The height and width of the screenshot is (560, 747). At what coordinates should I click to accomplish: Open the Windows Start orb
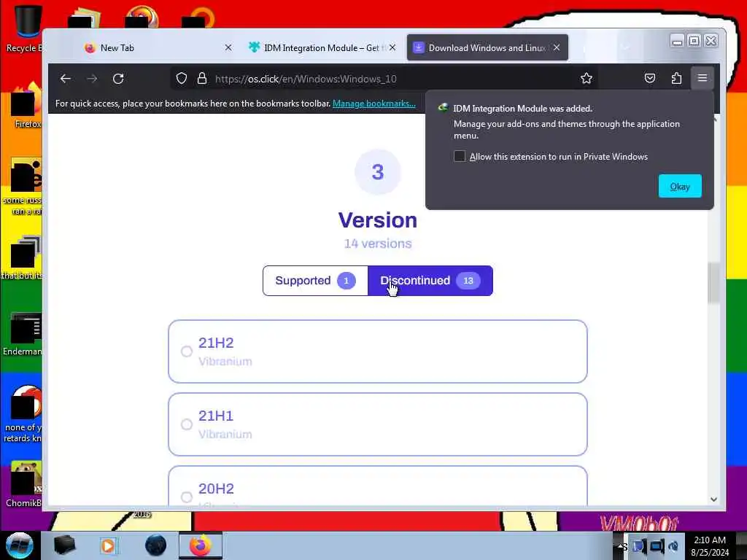pyautogui.click(x=19, y=545)
